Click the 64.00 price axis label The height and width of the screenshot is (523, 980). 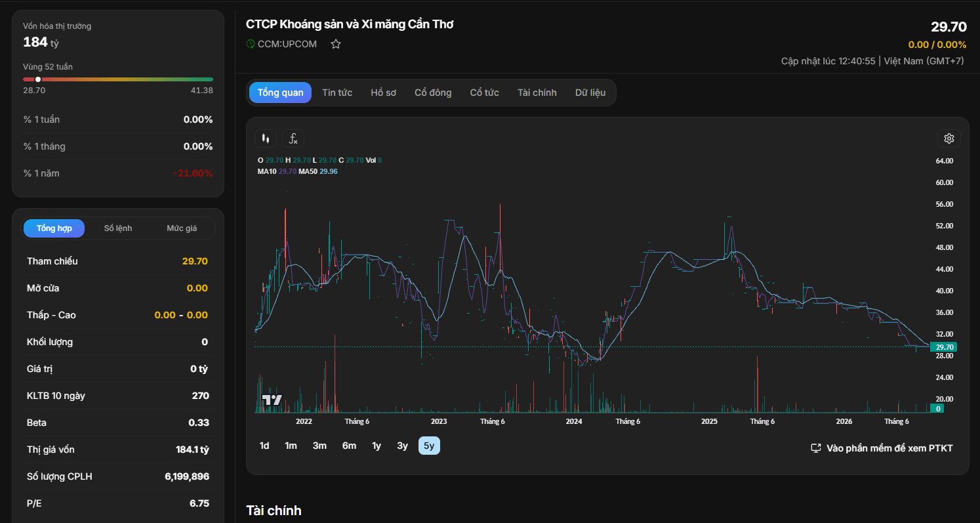(944, 161)
